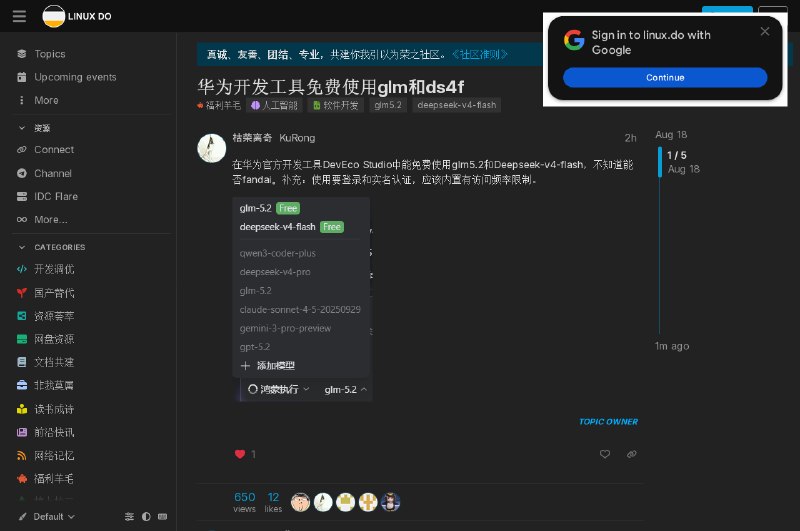Open the KuRong username link

click(x=297, y=138)
